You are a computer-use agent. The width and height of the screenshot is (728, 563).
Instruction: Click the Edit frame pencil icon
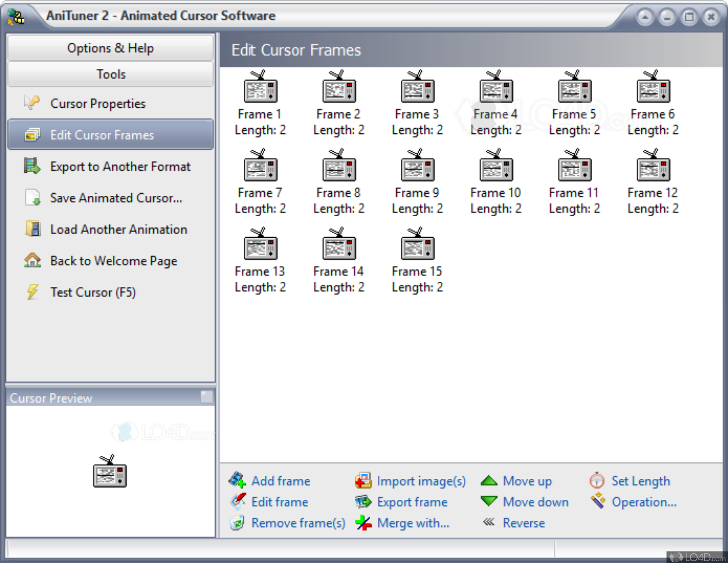[237, 501]
